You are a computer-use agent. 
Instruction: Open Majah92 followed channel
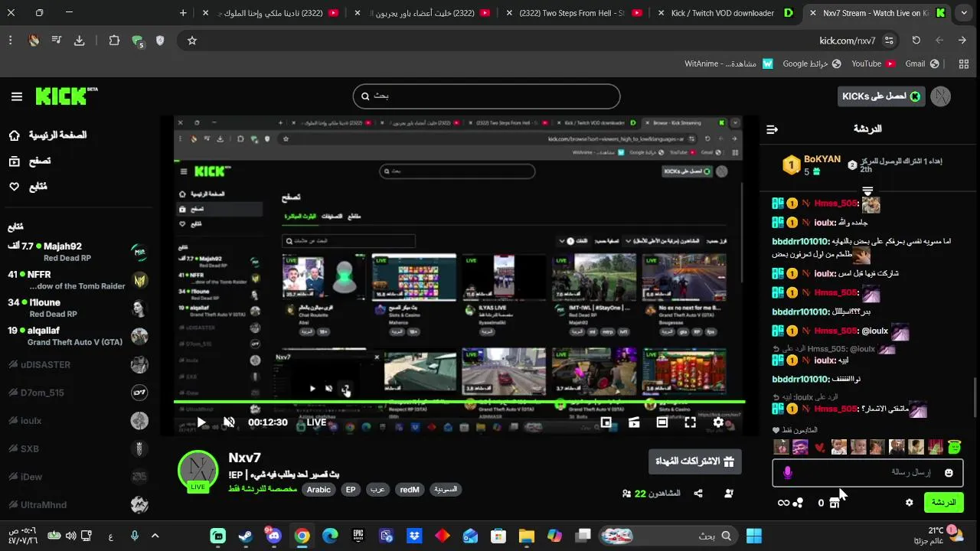(77, 252)
